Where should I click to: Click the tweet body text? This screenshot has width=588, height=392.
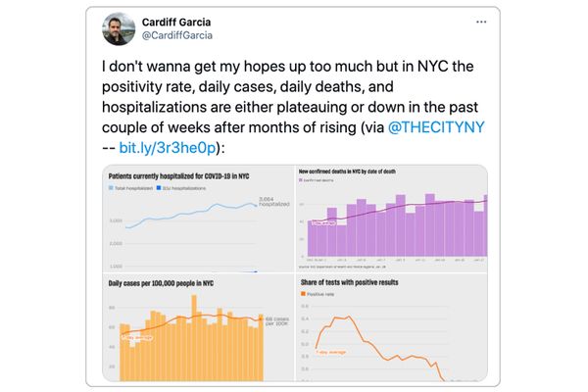pyautogui.click(x=294, y=108)
